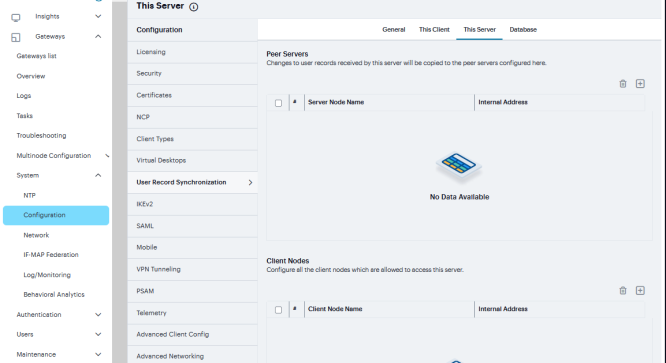The image size is (666, 363).
Task: Switch to the This Client tab
Action: click(x=434, y=30)
